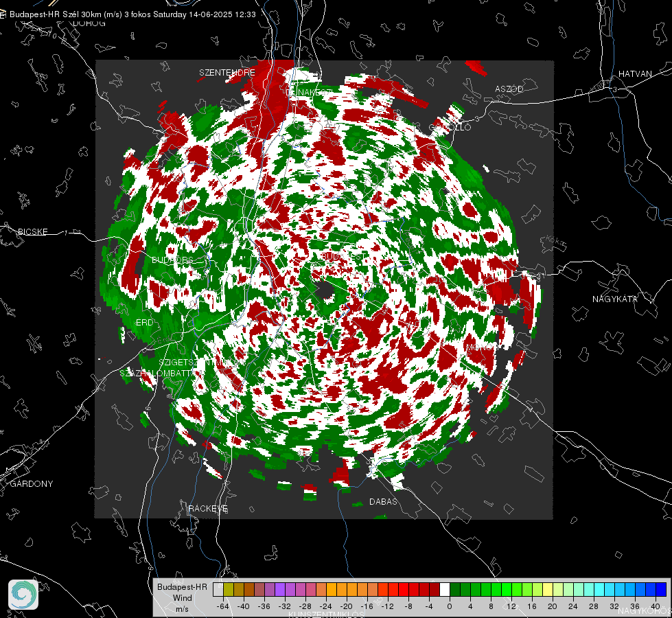Choose the pale yellow swatch above 20
The width and height of the screenshot is (672, 618).
[x=548, y=590]
